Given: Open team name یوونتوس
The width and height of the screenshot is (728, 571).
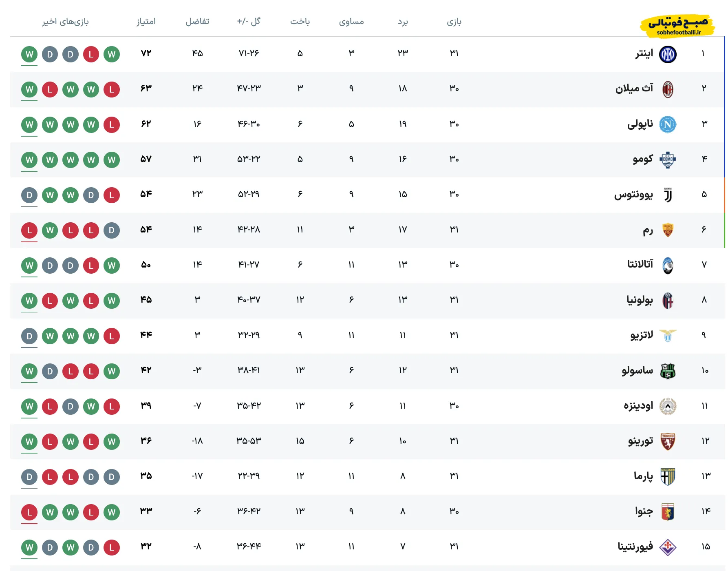Looking at the screenshot, I should tap(634, 195).
